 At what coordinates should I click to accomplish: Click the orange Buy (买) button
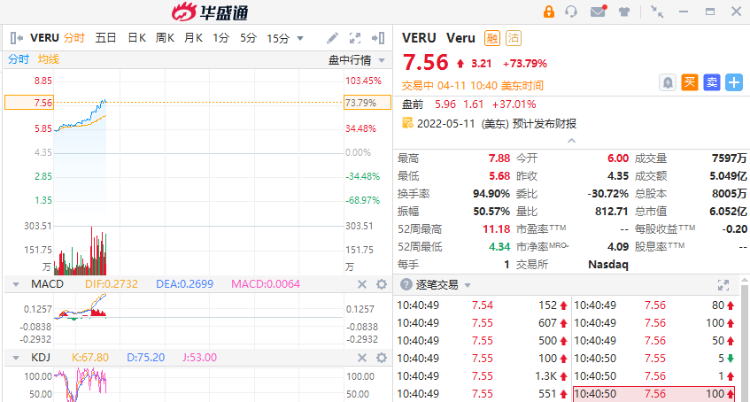pos(689,83)
